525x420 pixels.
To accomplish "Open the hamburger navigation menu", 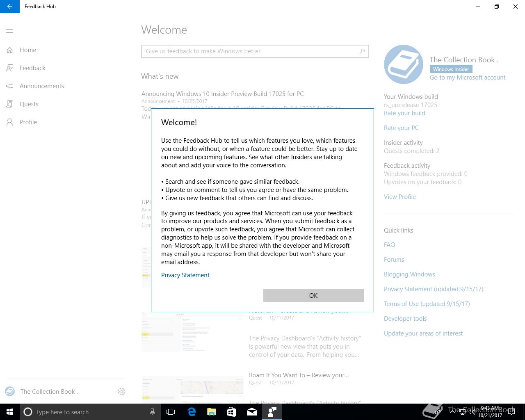I will coord(10,31).
